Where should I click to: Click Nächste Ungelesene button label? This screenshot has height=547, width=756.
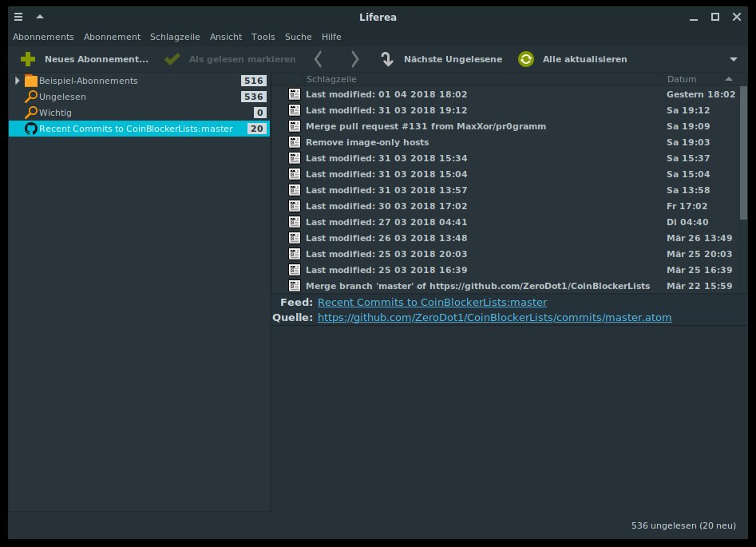[x=453, y=59]
